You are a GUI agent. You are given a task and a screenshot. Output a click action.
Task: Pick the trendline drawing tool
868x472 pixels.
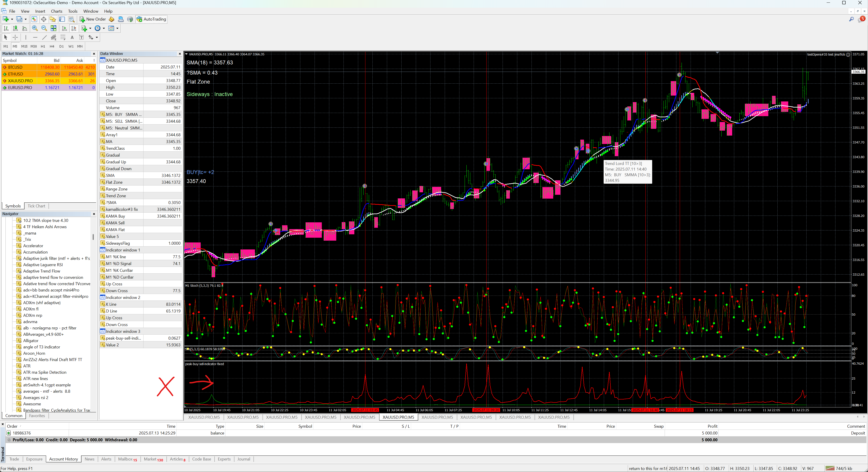pyautogui.click(x=44, y=38)
